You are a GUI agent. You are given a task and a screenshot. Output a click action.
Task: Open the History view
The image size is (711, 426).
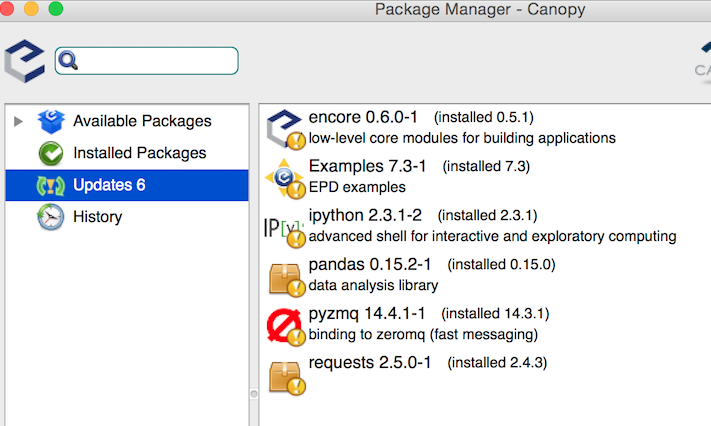tap(97, 217)
